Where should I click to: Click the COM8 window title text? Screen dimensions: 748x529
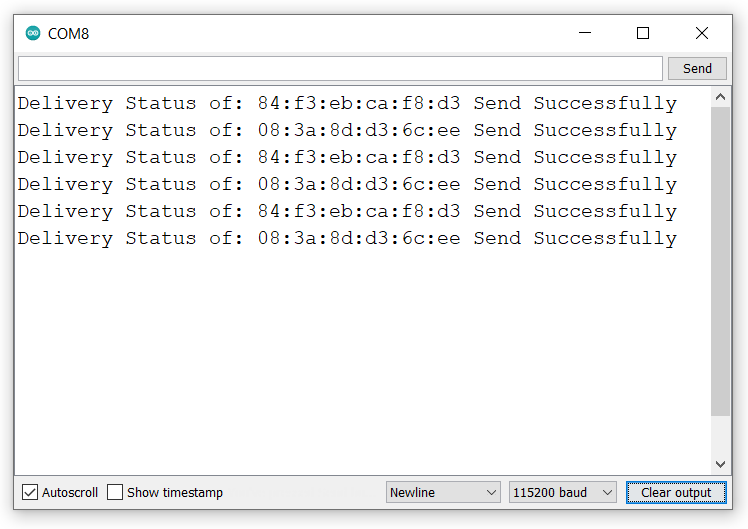(x=69, y=33)
